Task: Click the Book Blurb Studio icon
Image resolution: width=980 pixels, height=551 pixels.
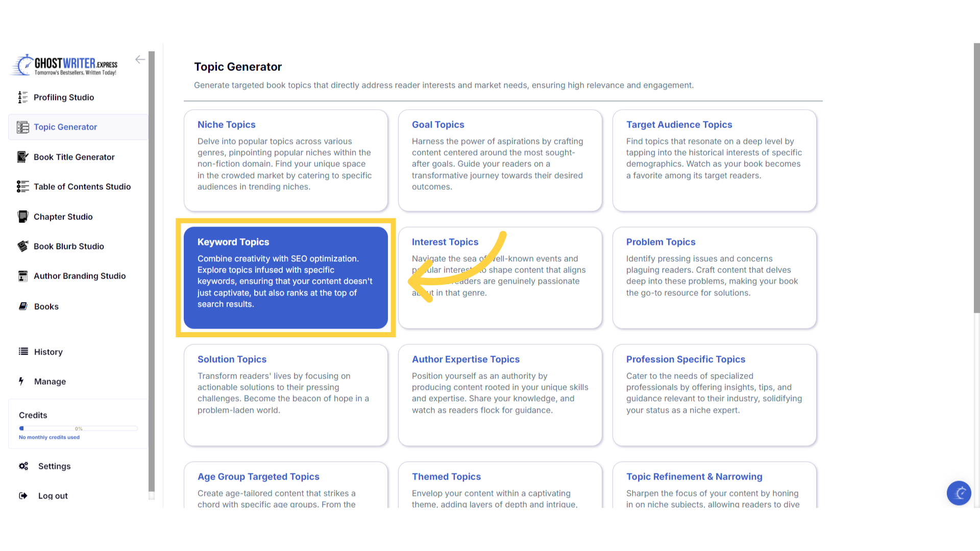Action: click(22, 246)
